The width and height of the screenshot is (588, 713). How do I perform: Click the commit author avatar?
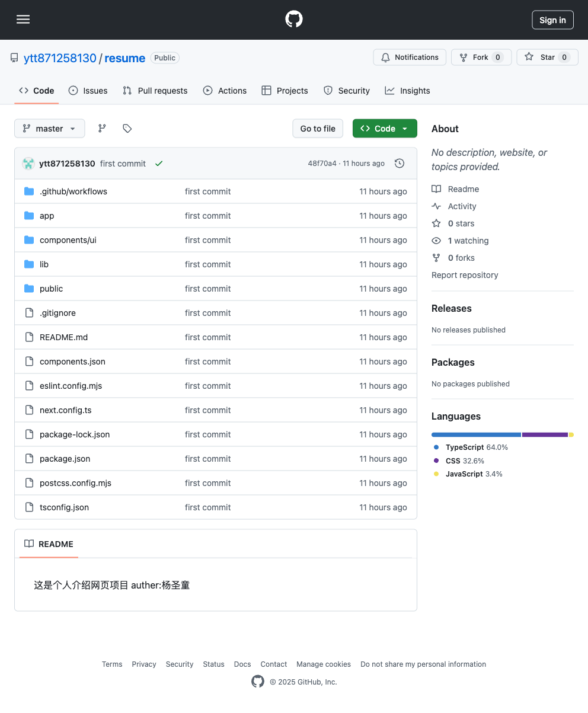28,164
